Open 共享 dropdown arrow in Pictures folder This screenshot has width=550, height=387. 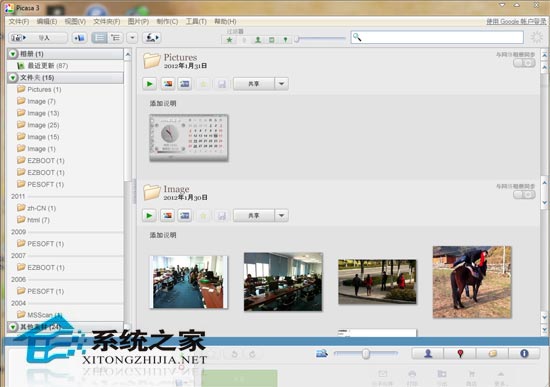(x=282, y=84)
